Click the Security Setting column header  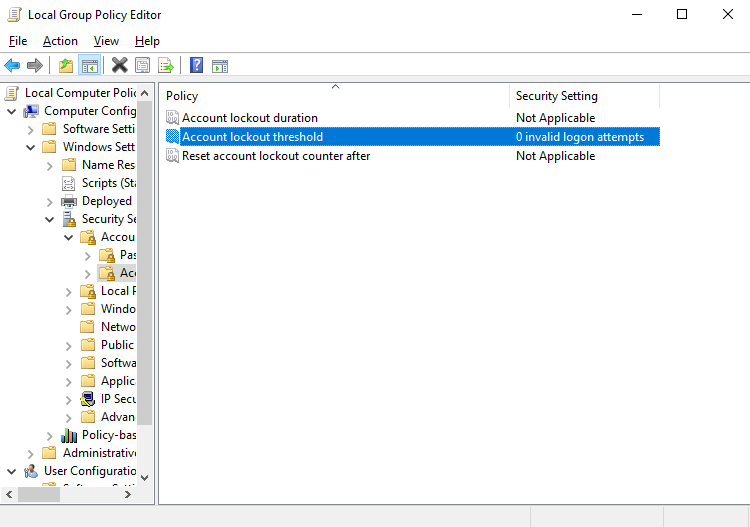coord(584,96)
